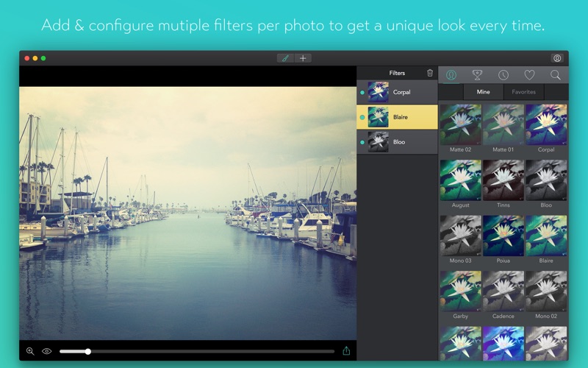Choose the August filter thumbnail

(x=460, y=180)
